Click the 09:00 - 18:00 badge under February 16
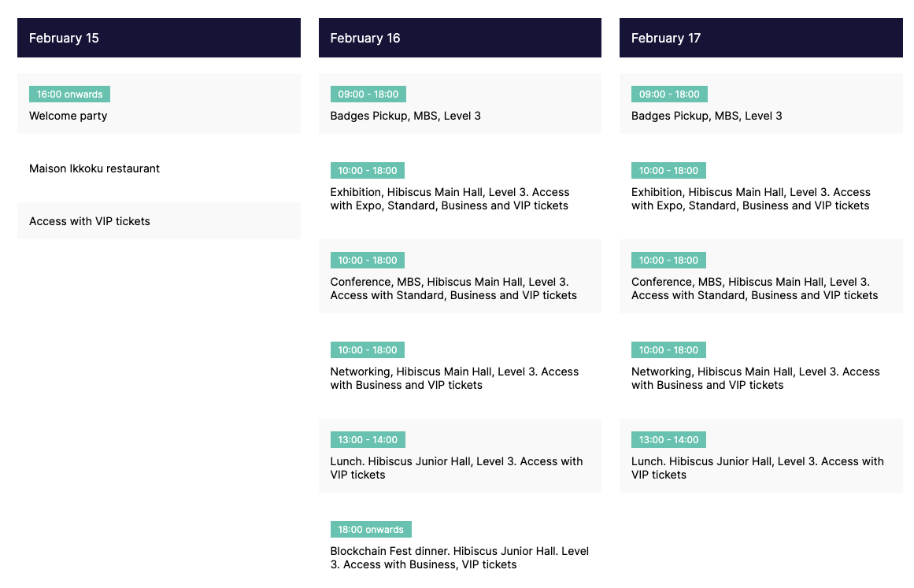This screenshot has height=588, width=914. pyautogui.click(x=368, y=94)
